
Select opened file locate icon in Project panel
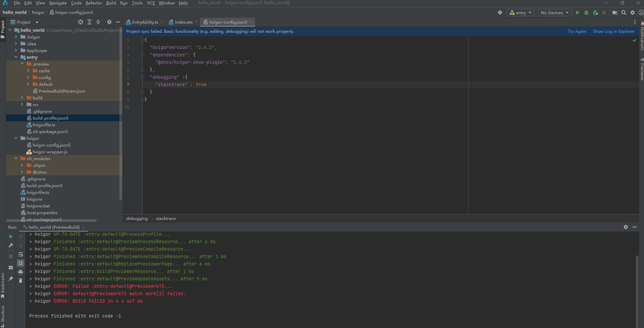(x=81, y=22)
